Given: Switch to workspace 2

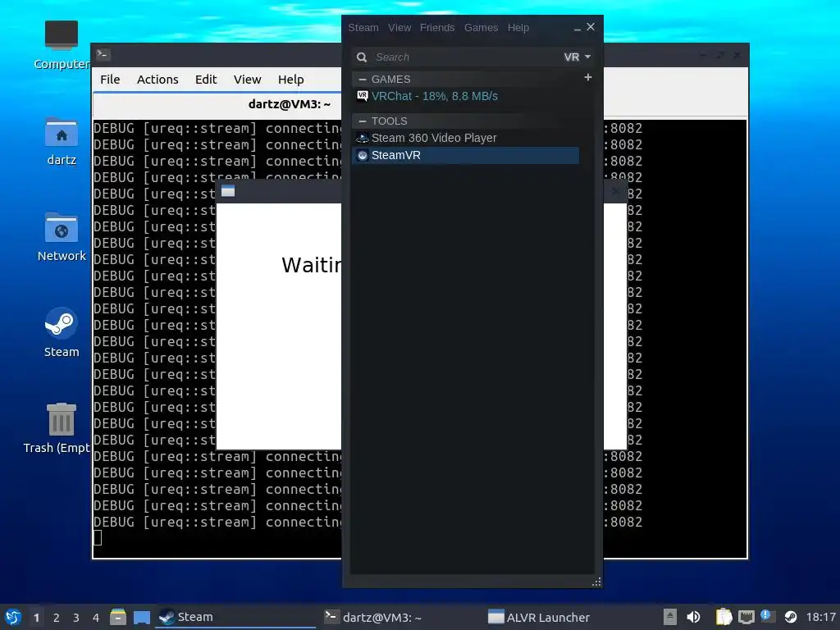Looking at the screenshot, I should point(57,618).
